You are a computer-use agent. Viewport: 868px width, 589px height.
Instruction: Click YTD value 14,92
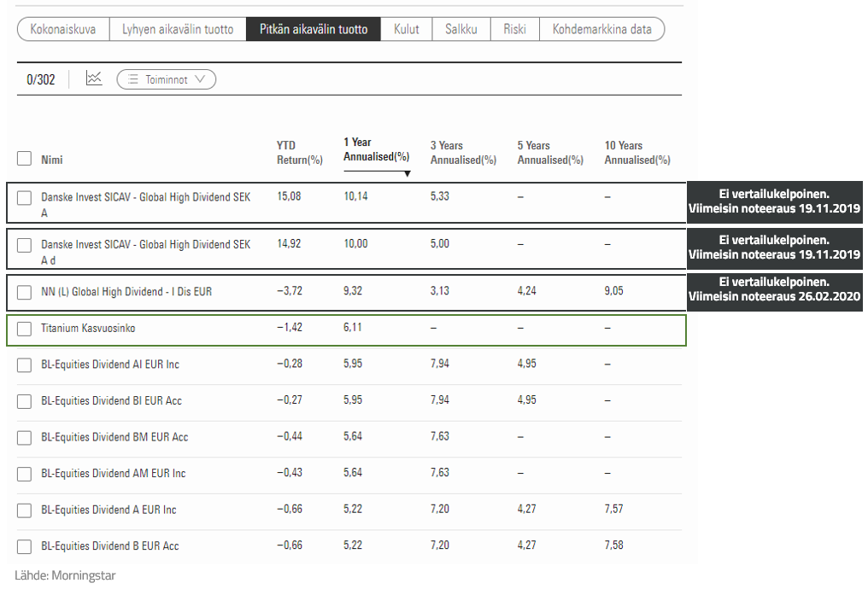(x=289, y=243)
